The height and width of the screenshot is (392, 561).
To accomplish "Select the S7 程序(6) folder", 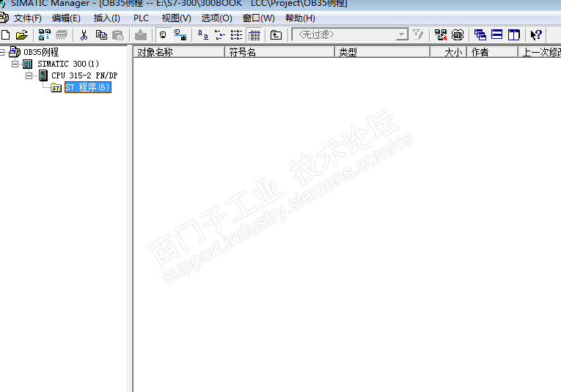I will click(x=88, y=87).
